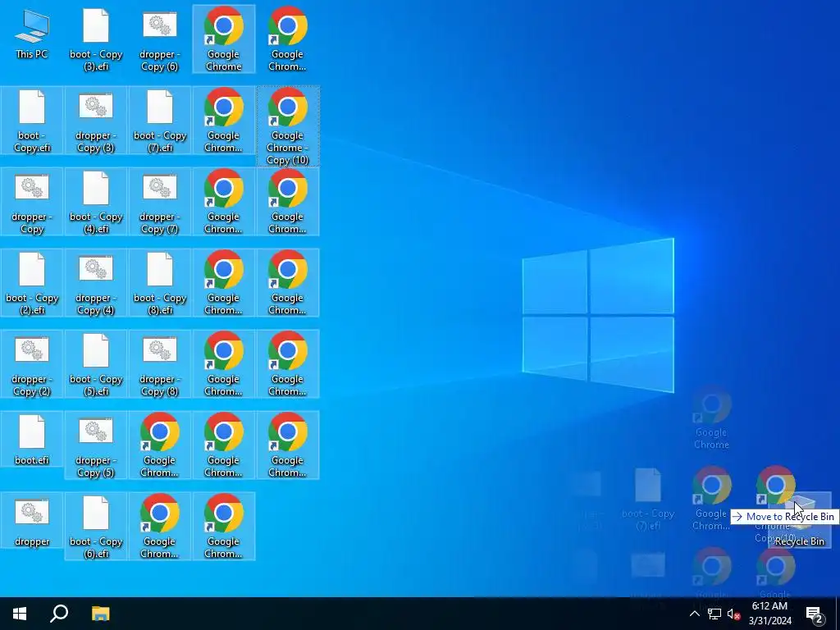Select Chrome shortcut right of dropper - Copy (8)
Viewport: 840px width, 630px height.
click(223, 364)
